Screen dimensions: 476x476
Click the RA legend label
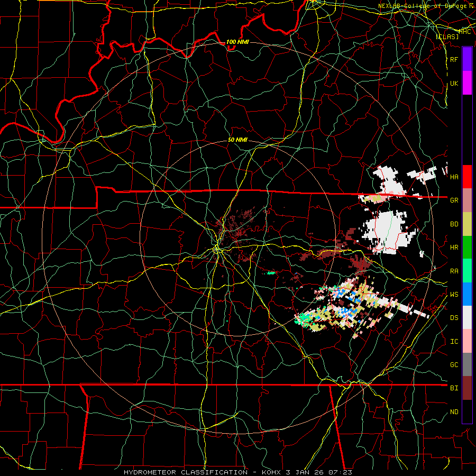click(454, 271)
